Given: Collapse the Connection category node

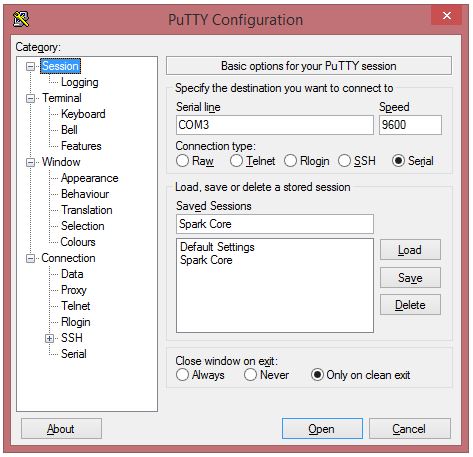Looking at the screenshot, I should 30,258.
